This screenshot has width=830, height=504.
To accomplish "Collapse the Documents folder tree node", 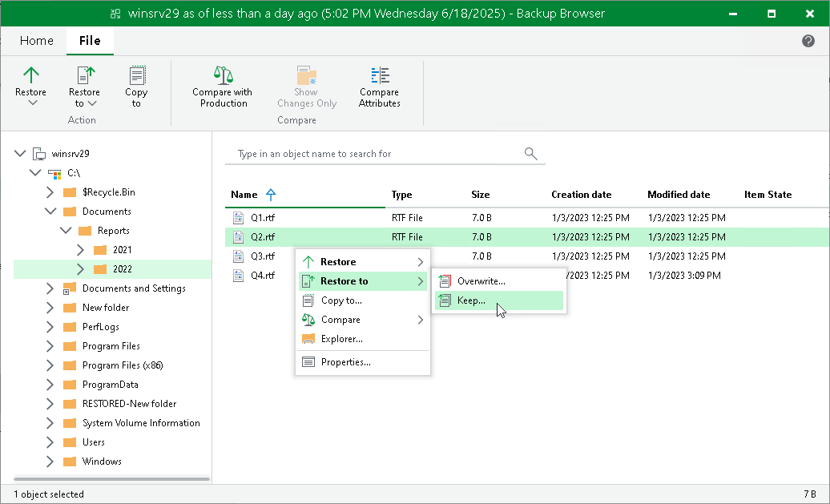I will [50, 212].
